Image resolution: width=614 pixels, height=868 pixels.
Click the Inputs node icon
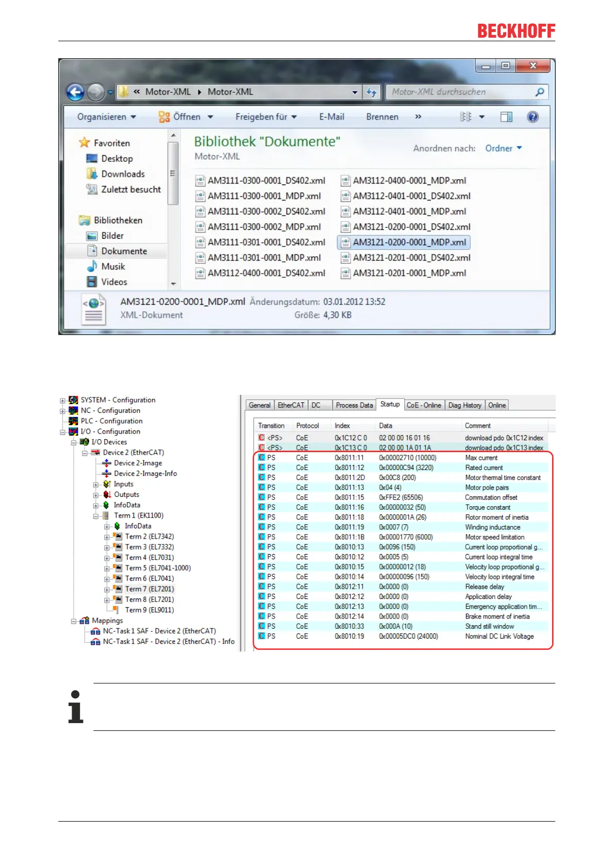click(x=107, y=484)
